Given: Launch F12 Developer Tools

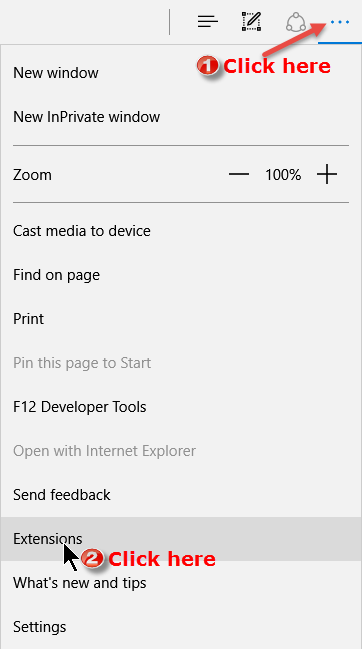Looking at the screenshot, I should click(x=181, y=407).
